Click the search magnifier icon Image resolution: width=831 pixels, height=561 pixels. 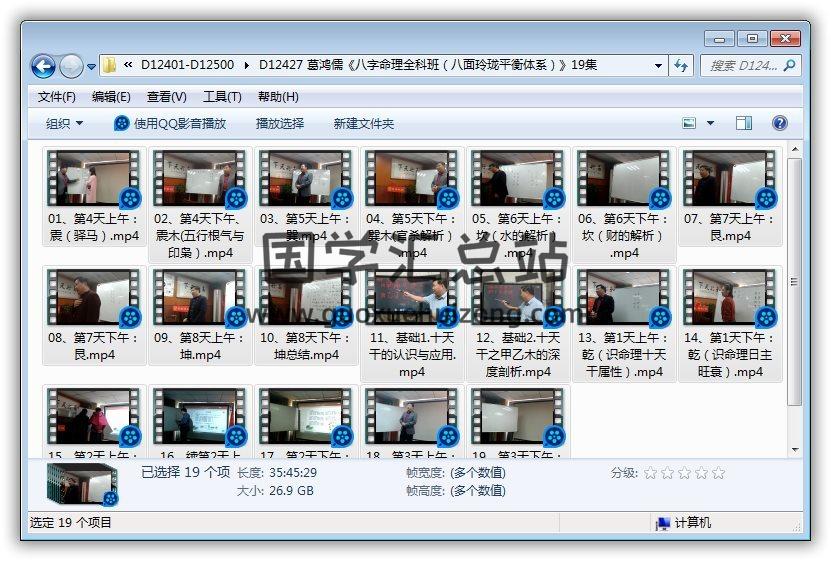point(789,66)
